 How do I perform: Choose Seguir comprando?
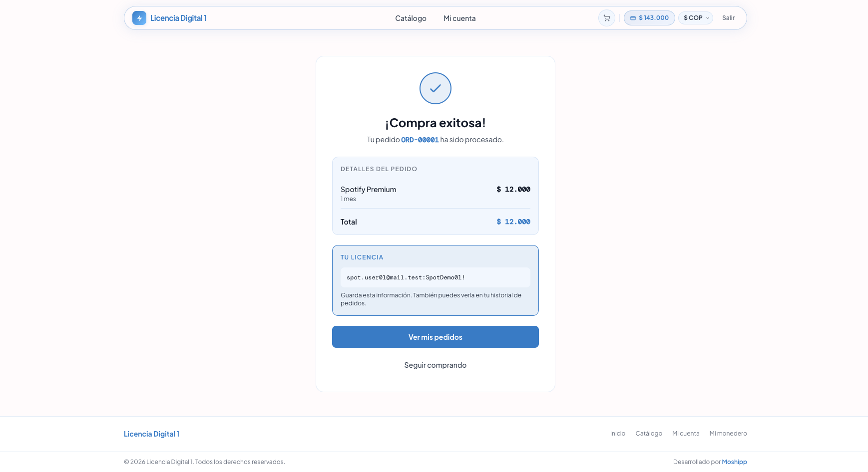pos(435,365)
